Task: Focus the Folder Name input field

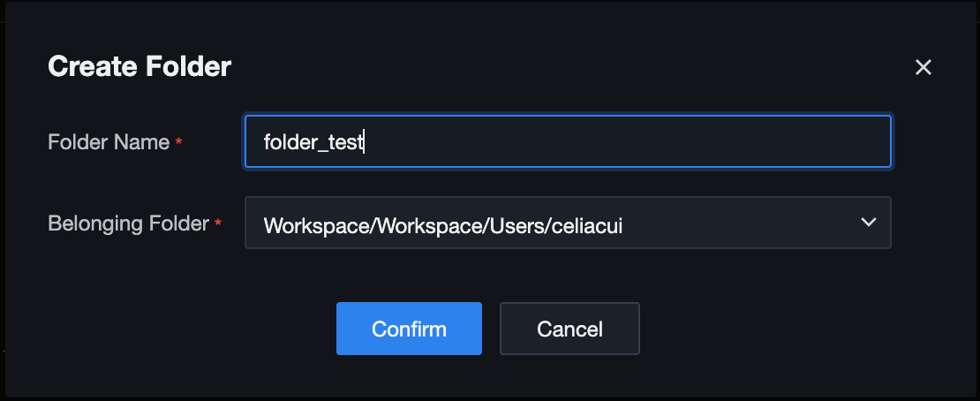Action: (567, 141)
